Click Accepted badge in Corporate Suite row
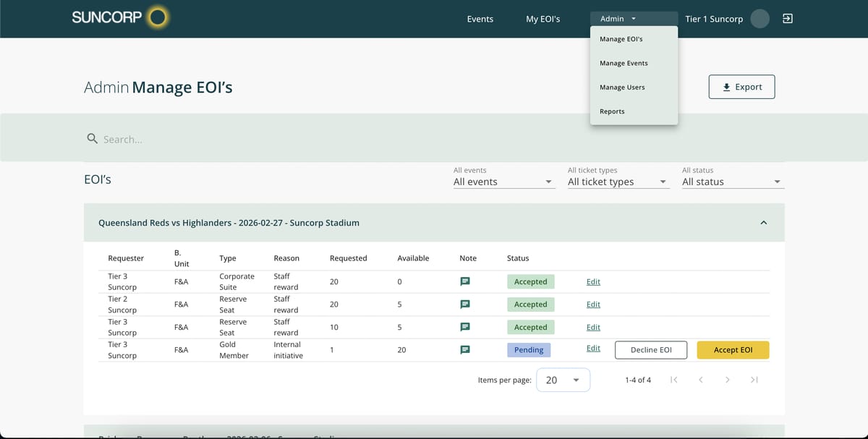Viewport: 868px width, 439px height. [x=530, y=281]
